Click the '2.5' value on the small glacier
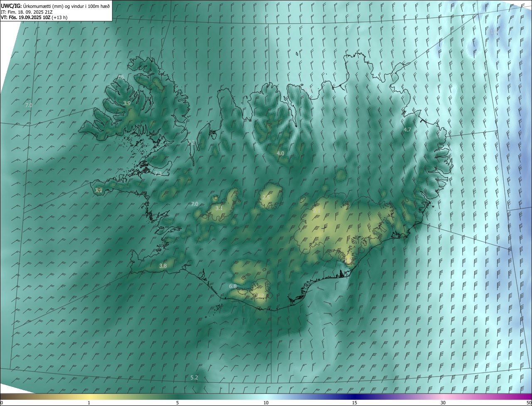 pyautogui.click(x=266, y=197)
